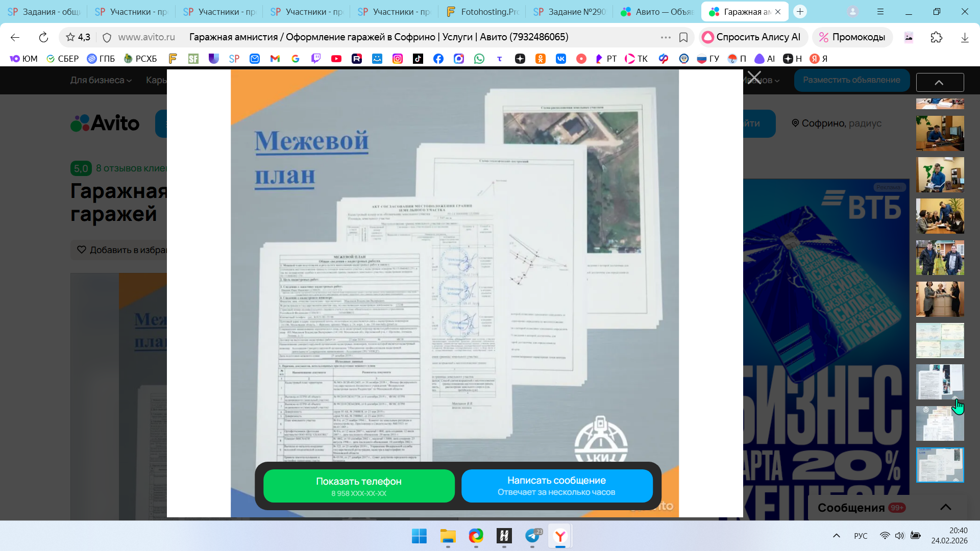This screenshot has width=980, height=551.
Task: Reload the page with refresh icon
Action: click(43, 37)
